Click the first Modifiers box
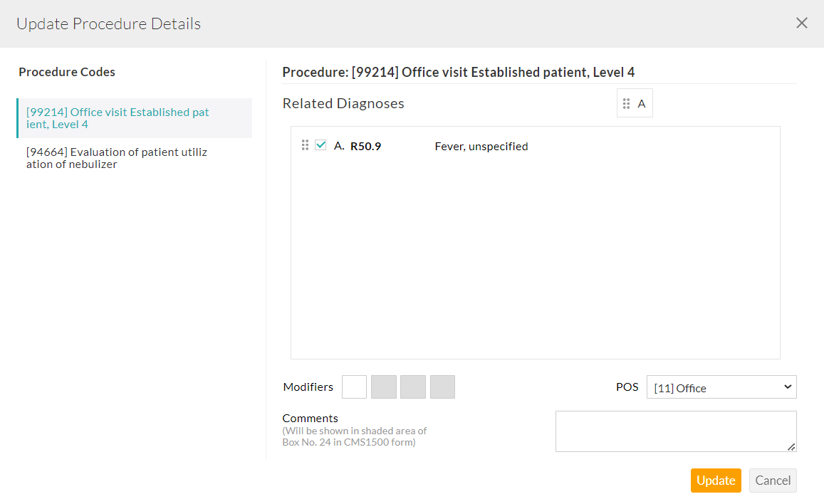 pyautogui.click(x=355, y=387)
